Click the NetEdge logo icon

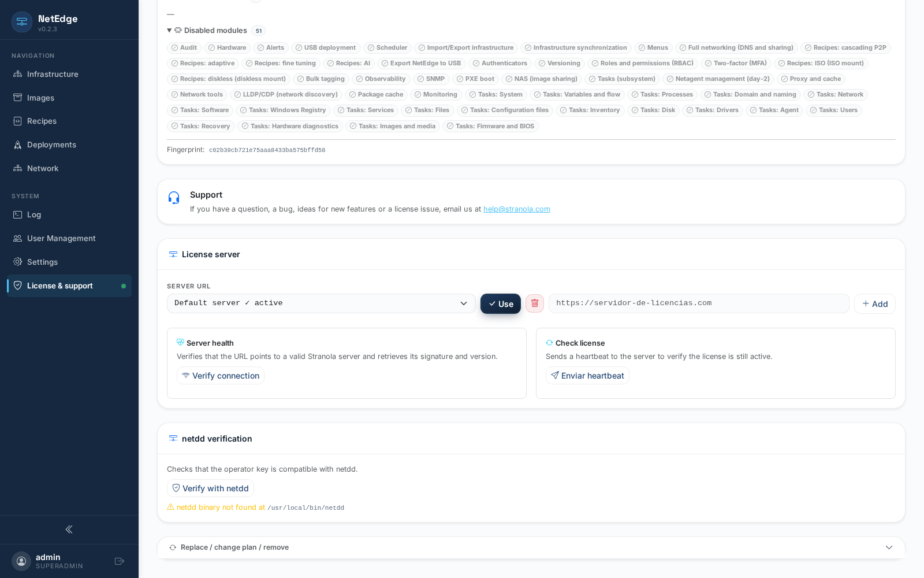(x=22, y=22)
